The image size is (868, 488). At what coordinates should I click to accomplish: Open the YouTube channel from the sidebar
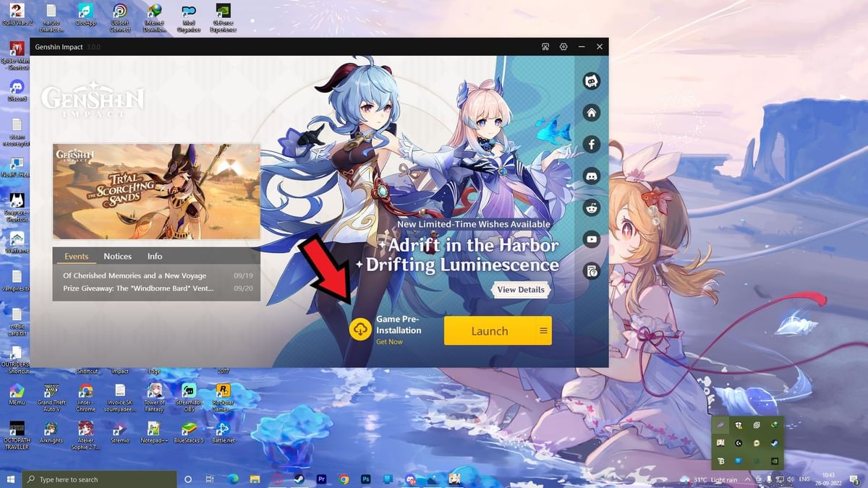point(592,239)
